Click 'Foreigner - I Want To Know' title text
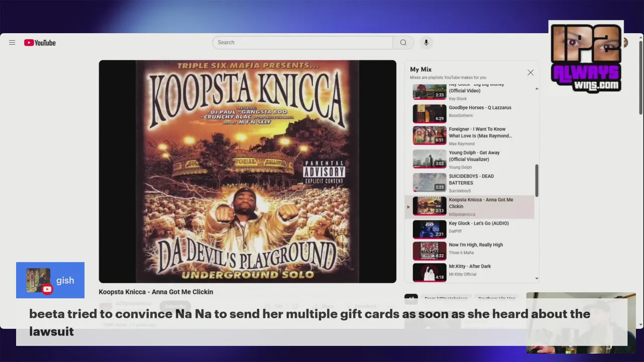644x362 pixels. (480, 132)
